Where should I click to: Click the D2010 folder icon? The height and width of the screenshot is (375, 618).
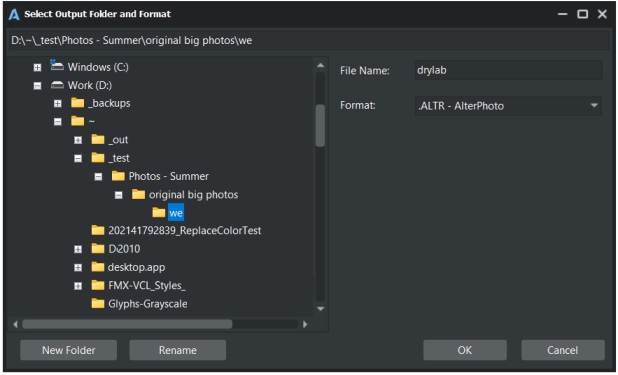pos(98,248)
